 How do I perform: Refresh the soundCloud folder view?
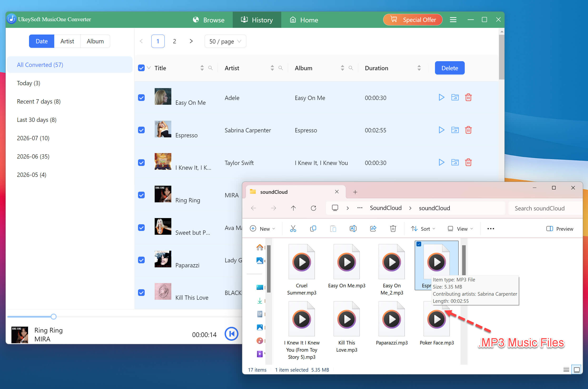pos(313,208)
